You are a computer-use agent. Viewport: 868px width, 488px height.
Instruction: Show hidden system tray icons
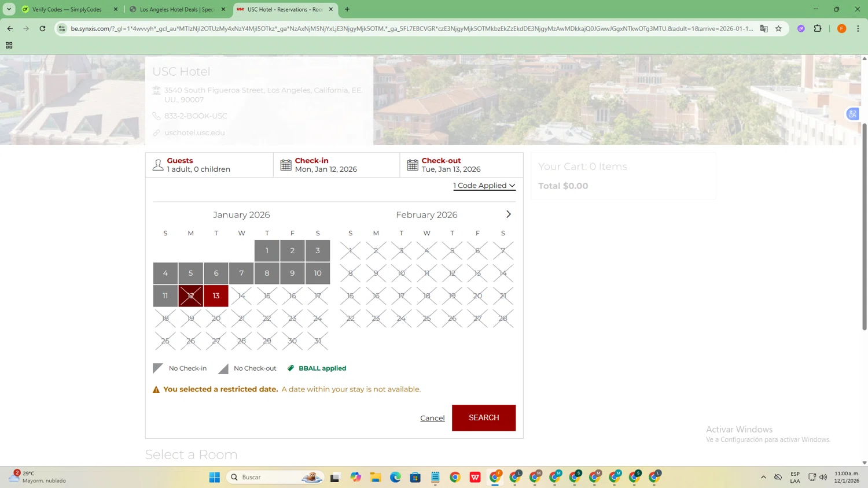click(763, 477)
